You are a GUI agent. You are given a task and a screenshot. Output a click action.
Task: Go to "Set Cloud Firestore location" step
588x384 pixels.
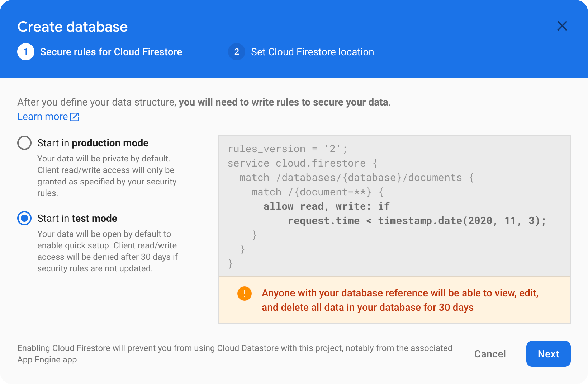coord(312,52)
